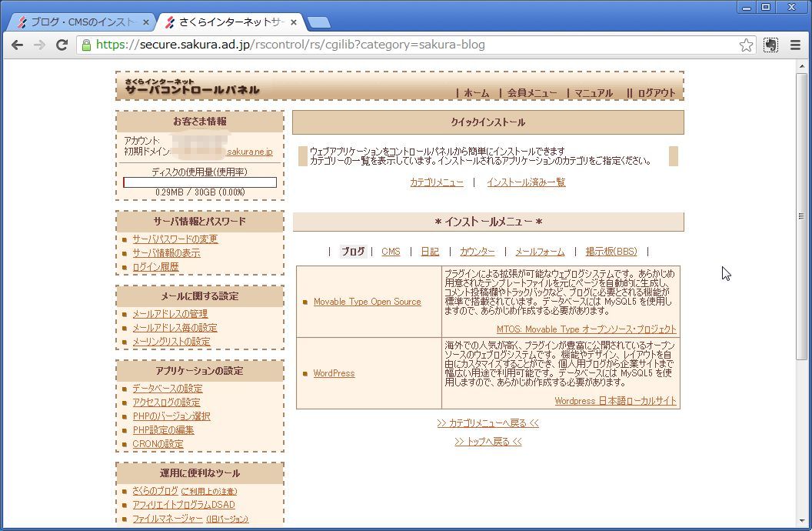
Task: Switch to the カウンター install category
Action: click(478, 252)
